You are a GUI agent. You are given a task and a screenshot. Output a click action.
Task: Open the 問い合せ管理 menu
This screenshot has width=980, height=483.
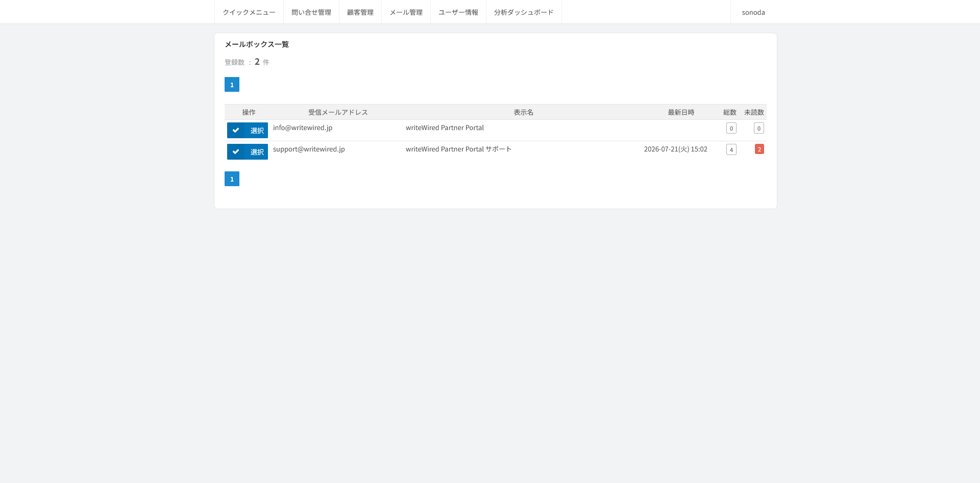click(311, 12)
